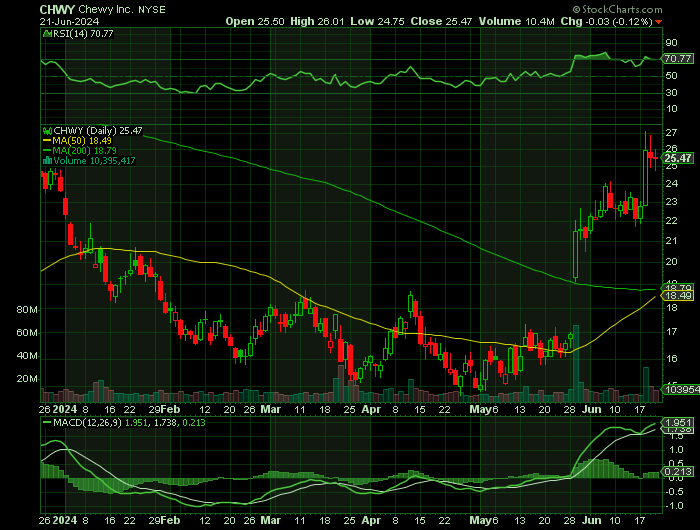Click the 0.213 histogram value tag on MACD scale
The height and width of the screenshot is (530, 700).
pyautogui.click(x=678, y=472)
